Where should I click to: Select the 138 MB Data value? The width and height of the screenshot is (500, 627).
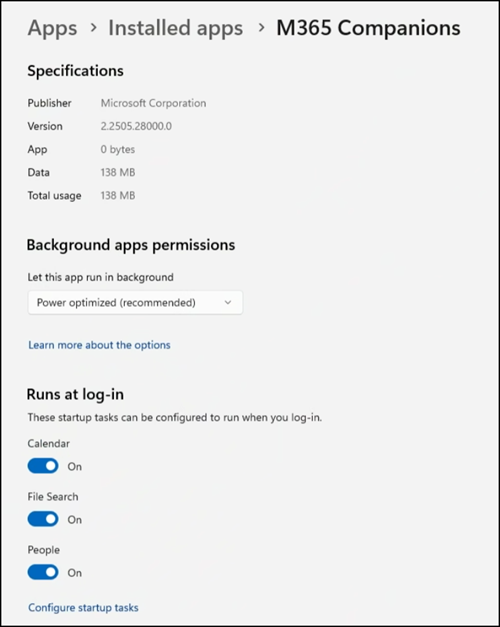118,172
